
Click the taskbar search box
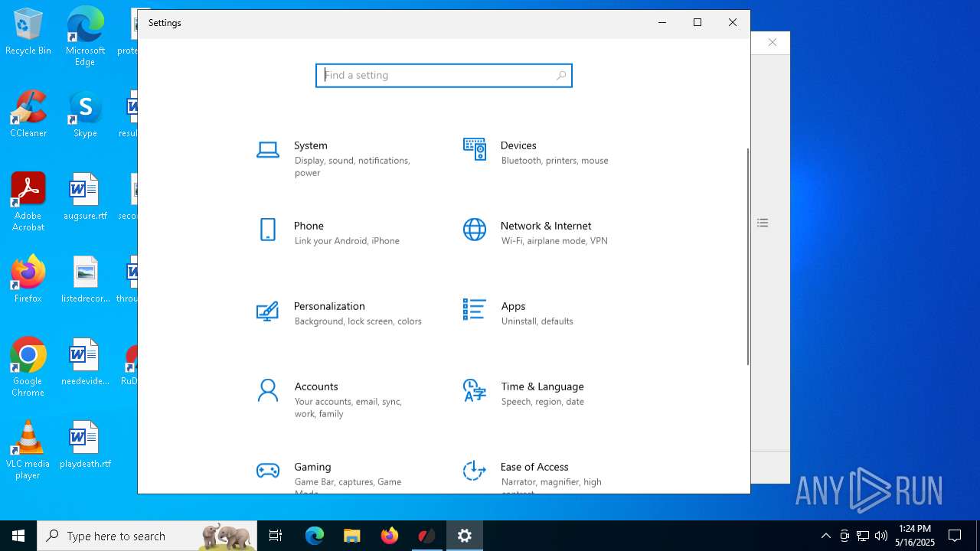coord(147,536)
